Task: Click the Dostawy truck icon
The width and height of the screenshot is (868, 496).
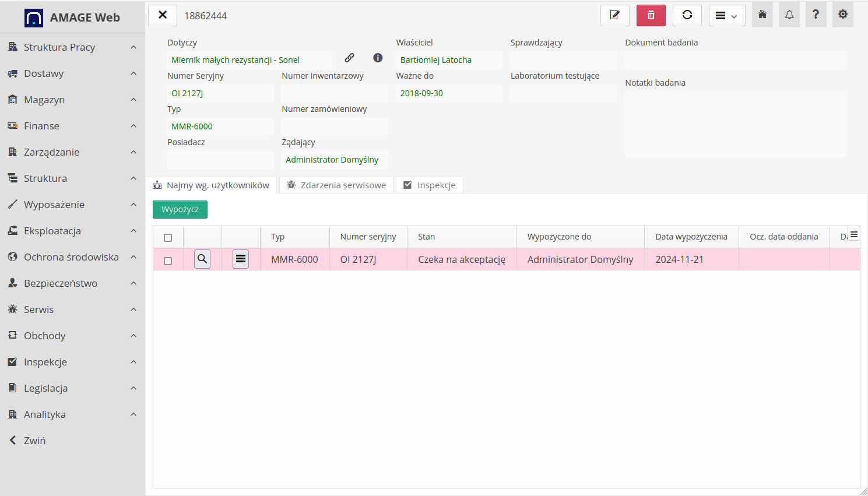Action: pyautogui.click(x=13, y=73)
